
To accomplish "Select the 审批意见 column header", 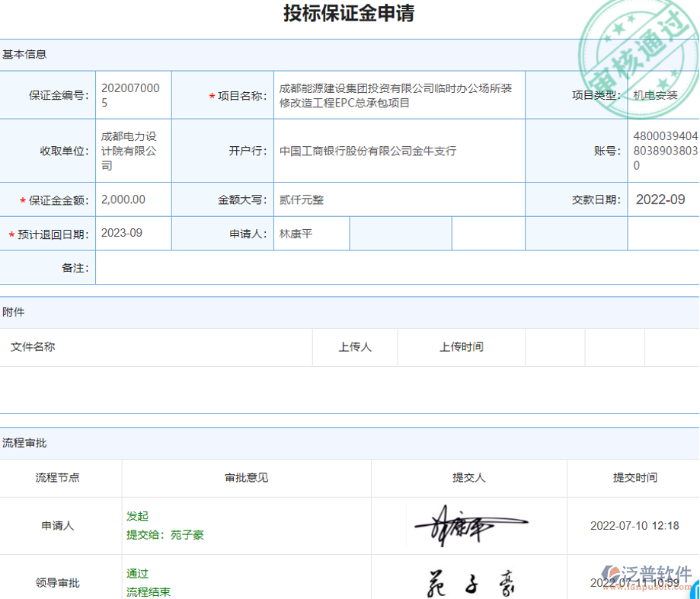I will [x=245, y=478].
